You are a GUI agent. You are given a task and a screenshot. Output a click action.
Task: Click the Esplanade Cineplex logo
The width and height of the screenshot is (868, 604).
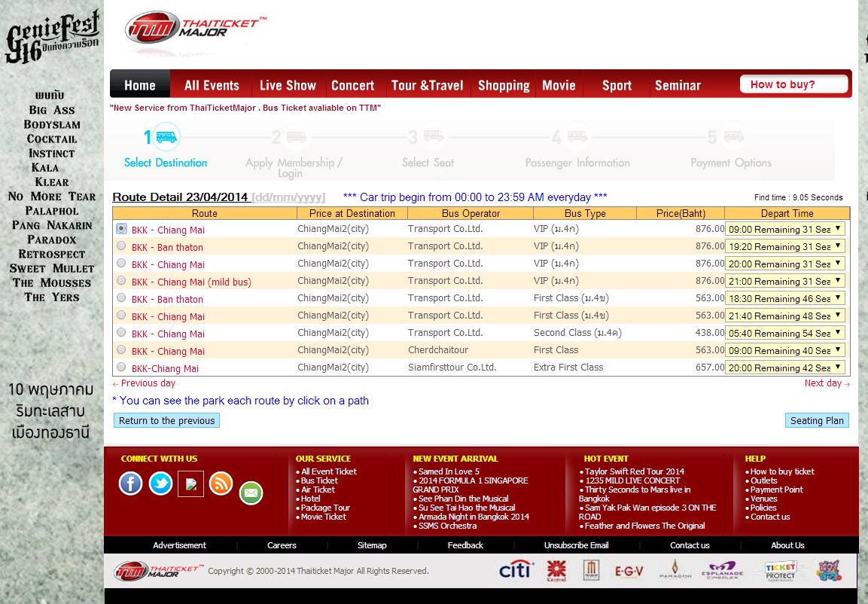pos(722,570)
